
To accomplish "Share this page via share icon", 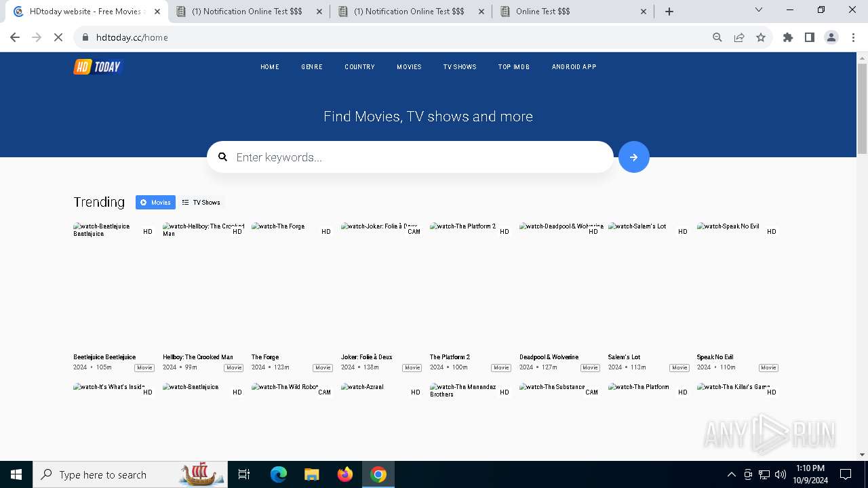I will click(739, 37).
